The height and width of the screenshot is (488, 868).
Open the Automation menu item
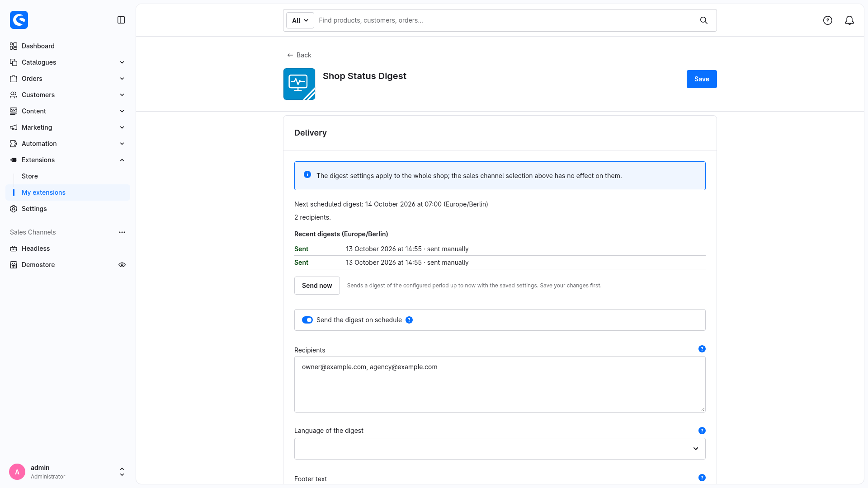pyautogui.click(x=68, y=144)
